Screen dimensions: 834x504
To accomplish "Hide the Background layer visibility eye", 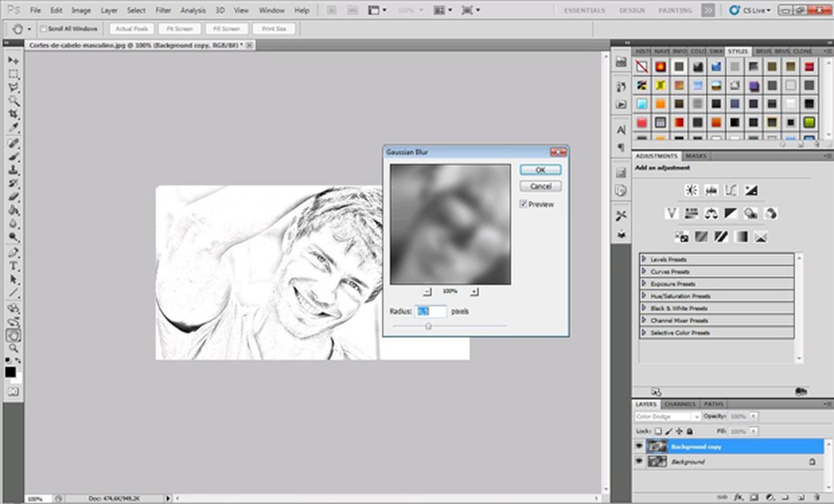I will coord(638,461).
